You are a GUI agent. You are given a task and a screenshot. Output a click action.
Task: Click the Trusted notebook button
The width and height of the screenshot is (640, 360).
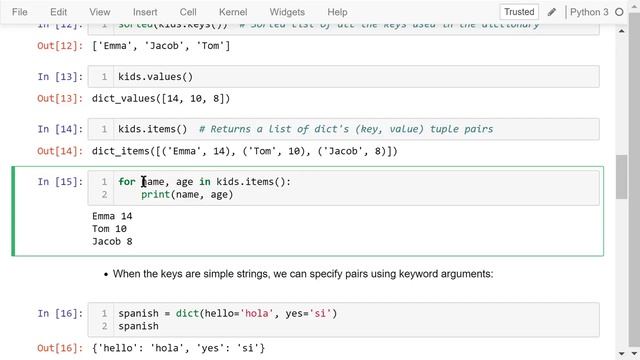[x=519, y=12]
